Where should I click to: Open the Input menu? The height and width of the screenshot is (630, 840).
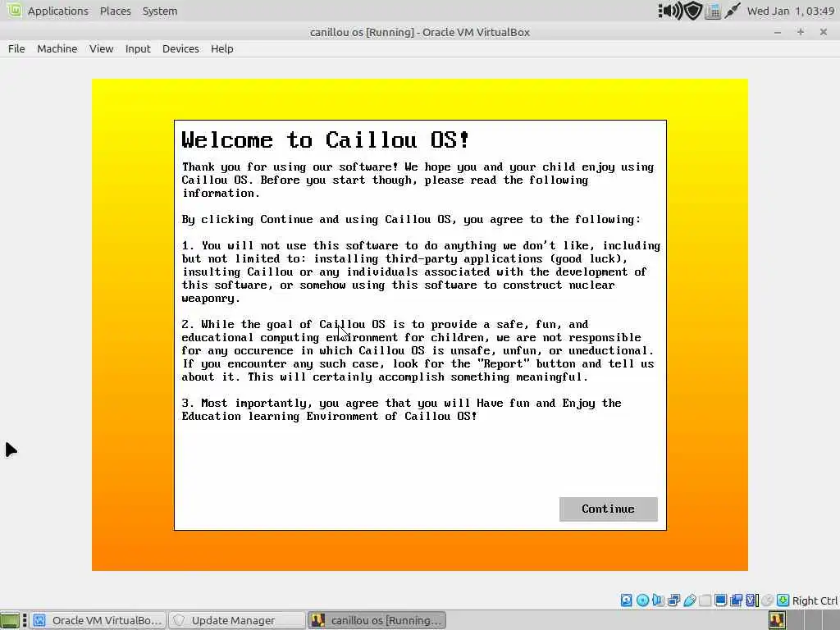click(138, 48)
